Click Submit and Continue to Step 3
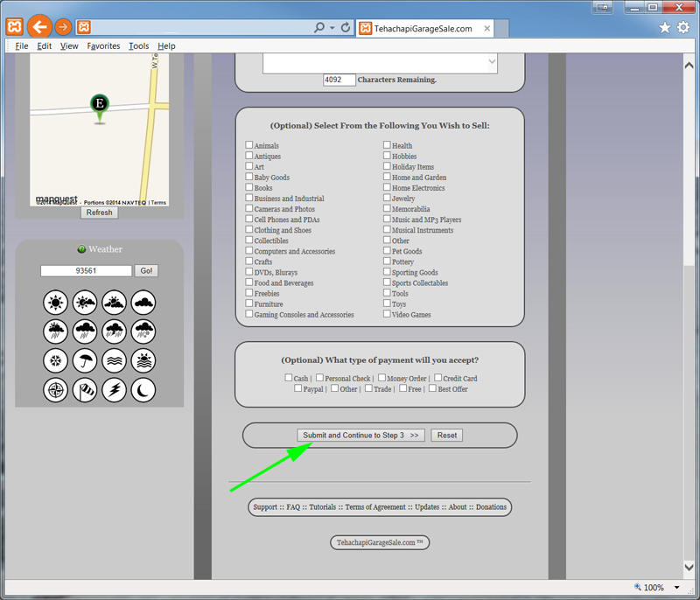The width and height of the screenshot is (700, 600). [x=360, y=435]
